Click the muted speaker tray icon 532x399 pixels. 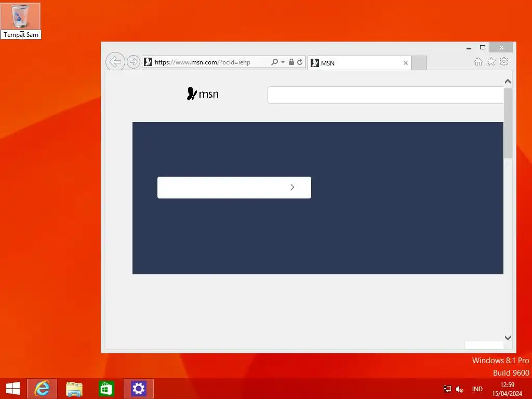point(459,389)
